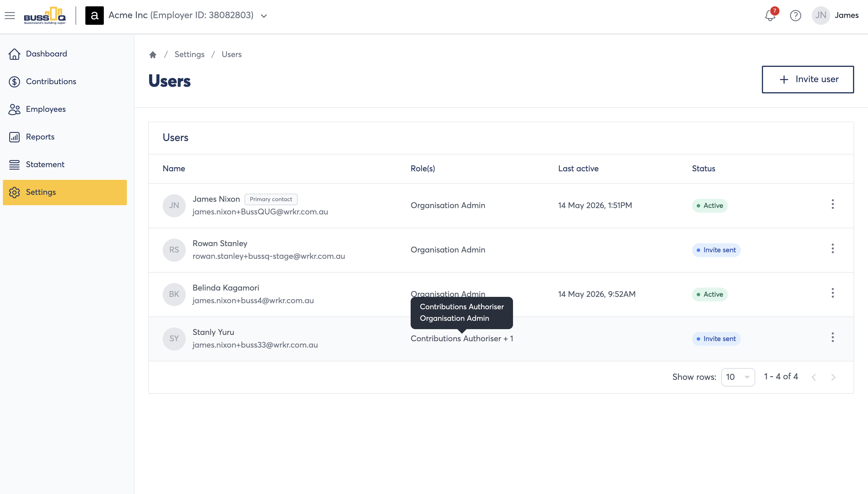Click the name Stanly Yuru
Viewport: 868px width, 494px height.
(213, 333)
